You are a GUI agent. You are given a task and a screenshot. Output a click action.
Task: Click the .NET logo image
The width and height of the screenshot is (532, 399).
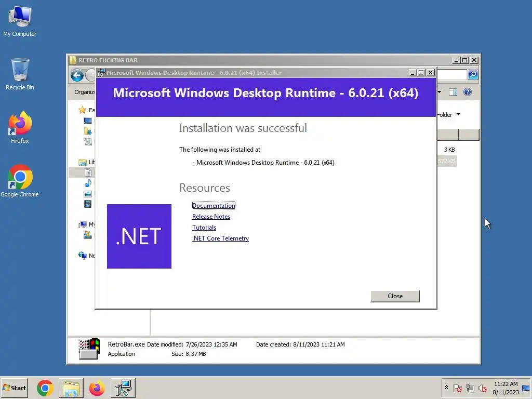[x=139, y=236]
